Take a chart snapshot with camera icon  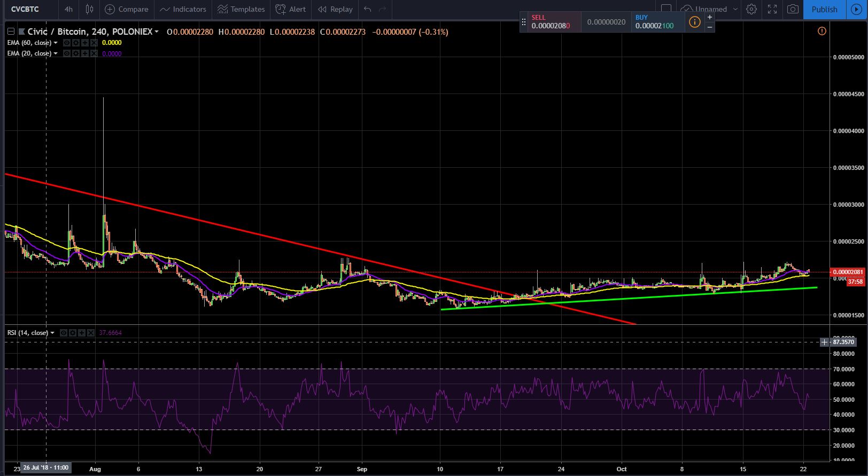793,9
